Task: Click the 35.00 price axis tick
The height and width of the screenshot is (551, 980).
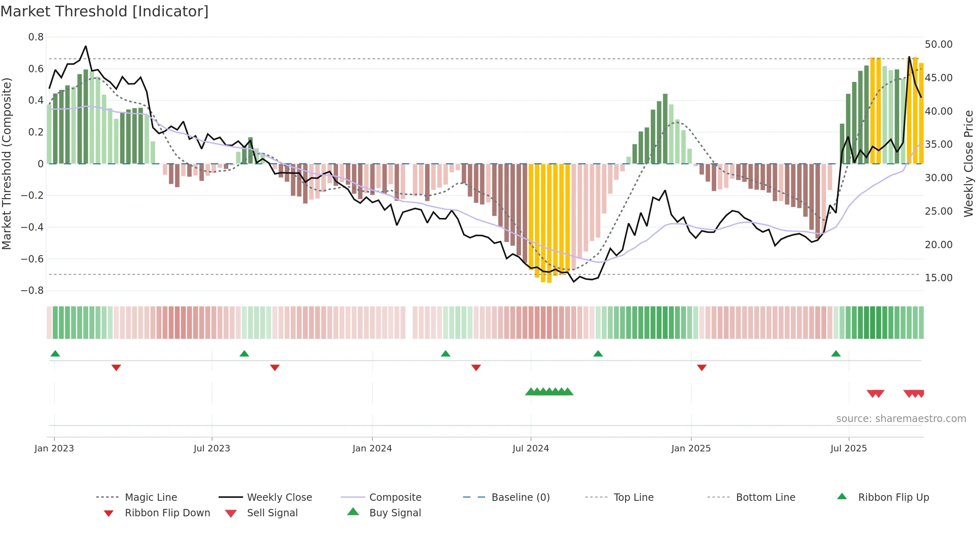Action: (939, 144)
